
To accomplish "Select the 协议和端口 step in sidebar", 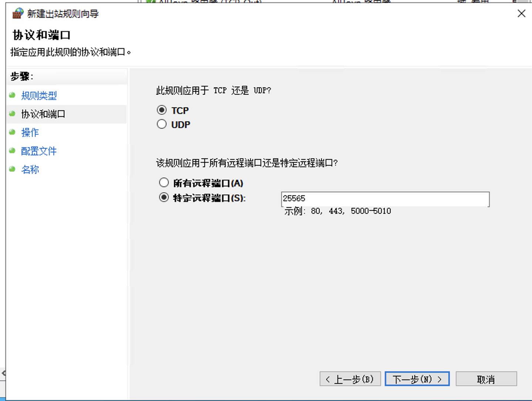I will [x=43, y=114].
